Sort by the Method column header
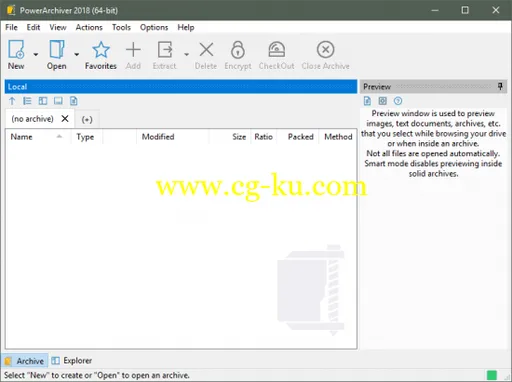512x382 pixels. coord(338,137)
